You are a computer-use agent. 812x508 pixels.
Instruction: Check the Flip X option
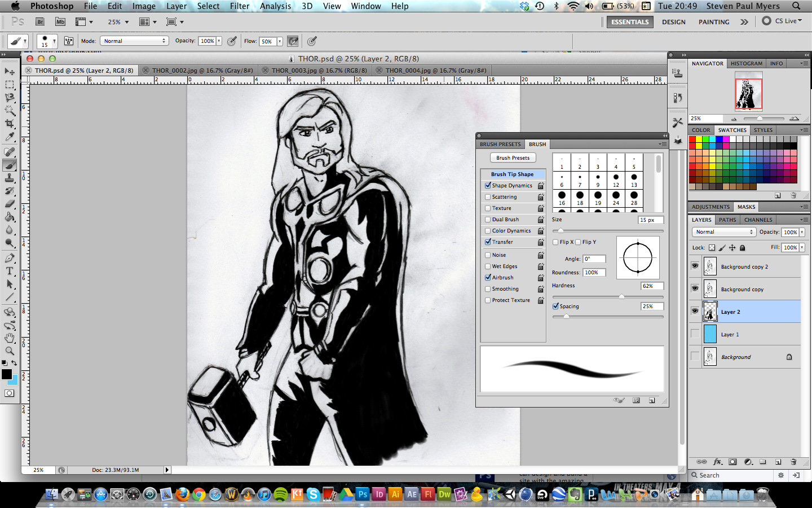point(555,242)
